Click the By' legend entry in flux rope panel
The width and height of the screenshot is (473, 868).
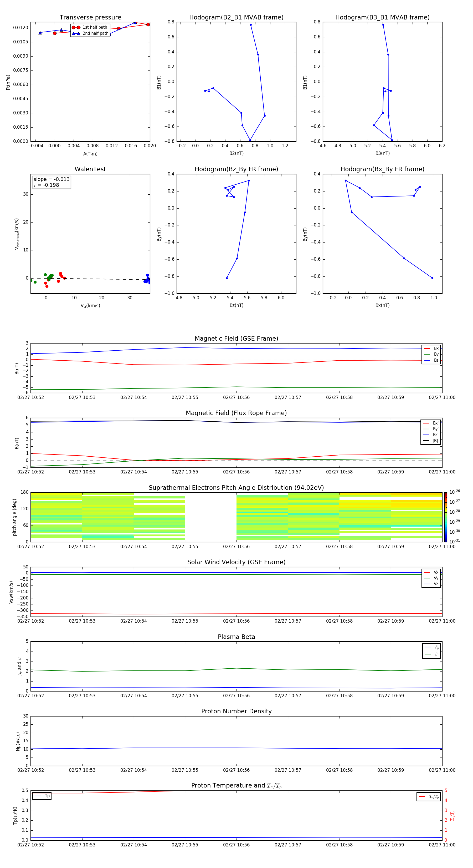click(431, 429)
